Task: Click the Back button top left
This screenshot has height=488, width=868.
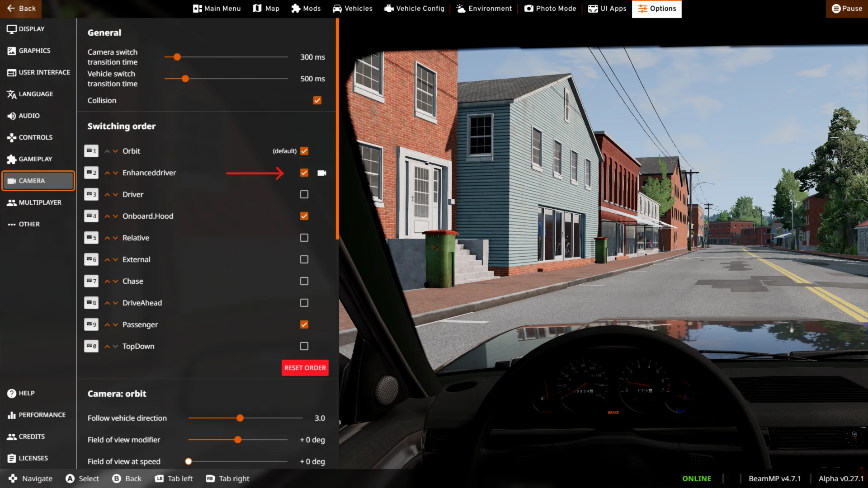Action: [21, 8]
